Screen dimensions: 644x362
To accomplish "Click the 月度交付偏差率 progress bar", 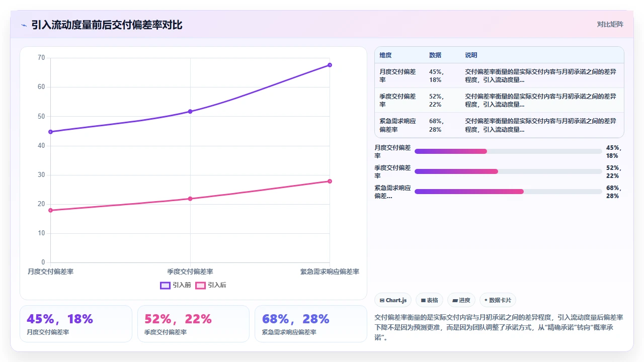I will coord(508,151).
